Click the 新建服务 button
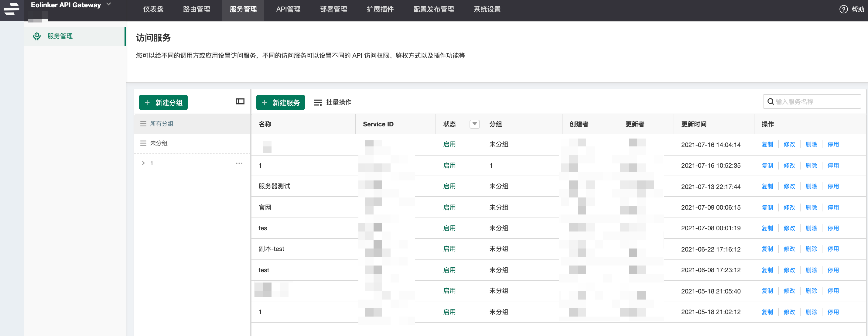This screenshot has height=336, width=868. coord(280,102)
